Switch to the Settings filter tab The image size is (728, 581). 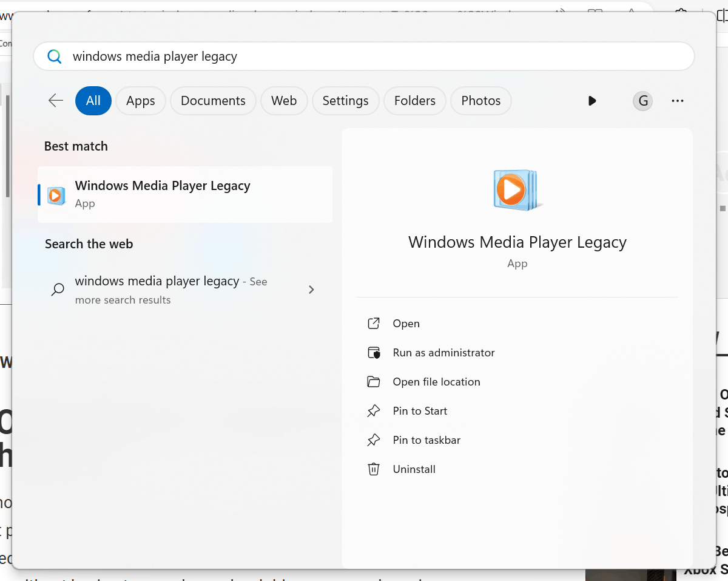(345, 101)
